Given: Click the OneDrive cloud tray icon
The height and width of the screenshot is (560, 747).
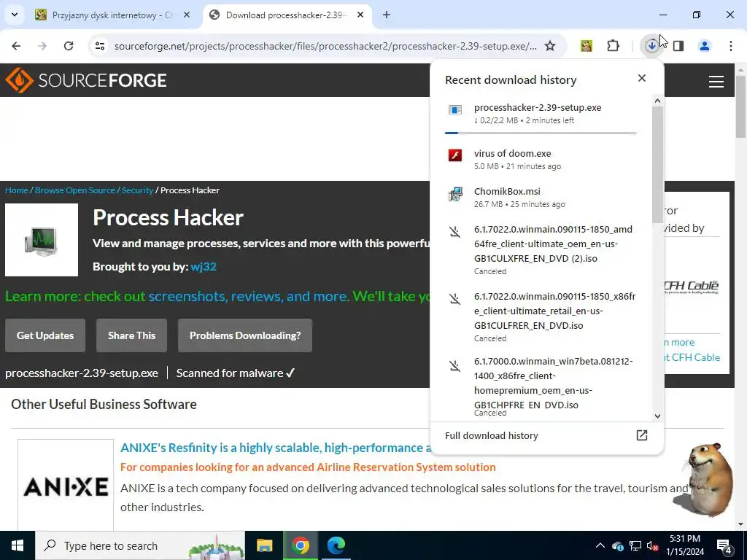Looking at the screenshot, I should (618, 545).
